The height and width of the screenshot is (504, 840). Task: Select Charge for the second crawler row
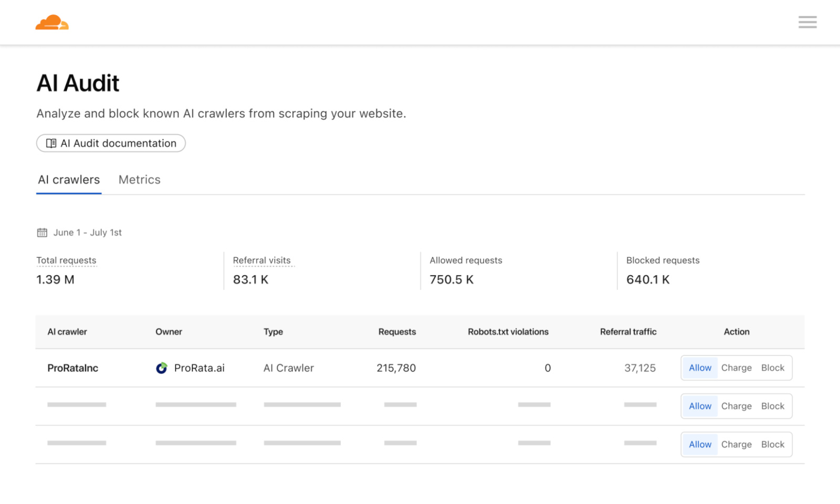tap(737, 406)
